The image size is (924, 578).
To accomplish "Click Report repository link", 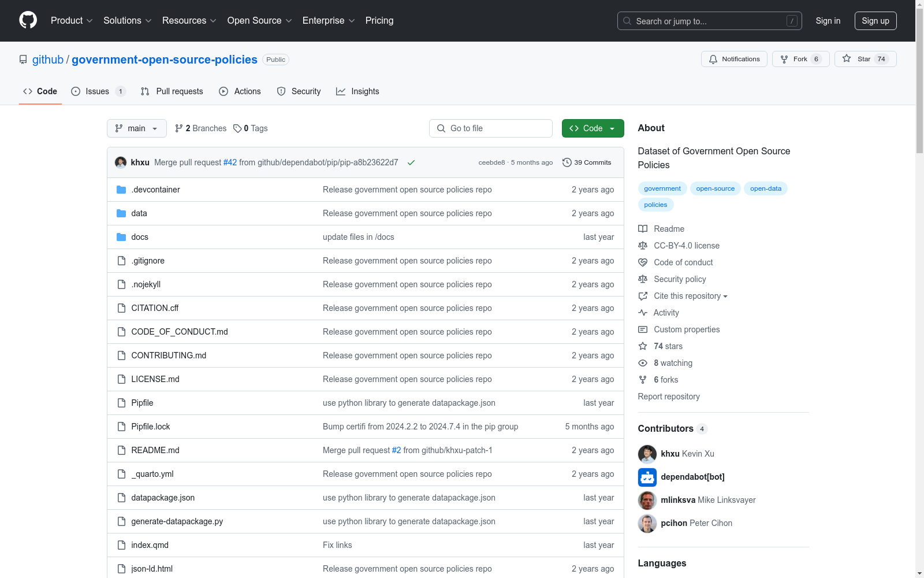I will 669,397.
